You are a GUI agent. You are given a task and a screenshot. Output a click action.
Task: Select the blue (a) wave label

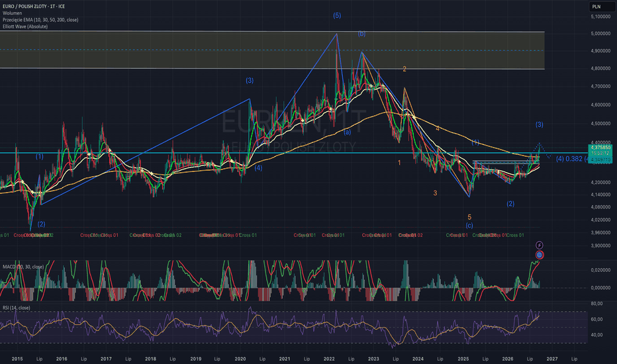coord(347,132)
